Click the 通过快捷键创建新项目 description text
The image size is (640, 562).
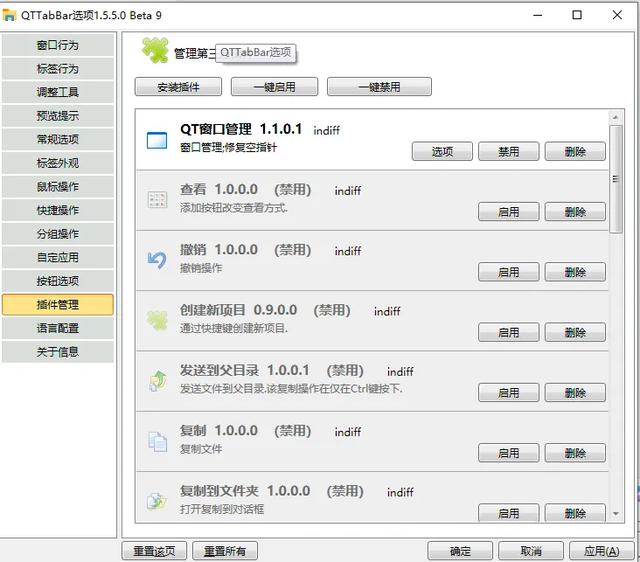234,328
